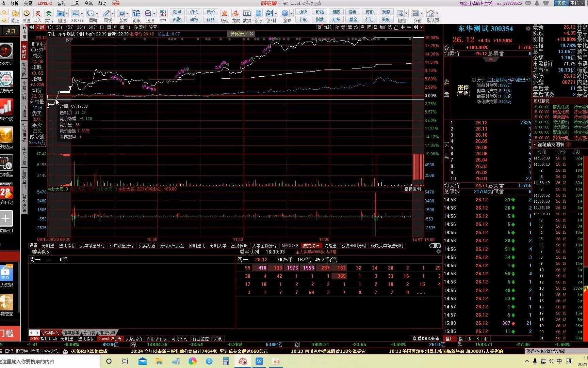Viewport: 588px width, 368px height.
Task: Toggle the 筹 chip distribution button
Action: 350,27
